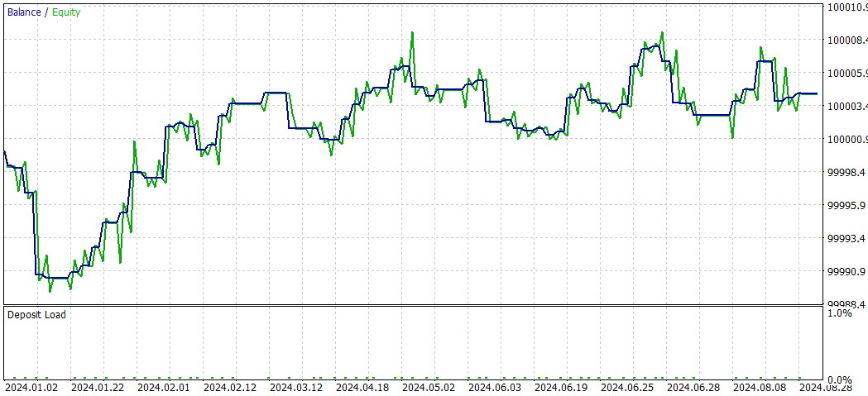
Task: Select the 2024.05.02 date label
Action: click(x=429, y=387)
